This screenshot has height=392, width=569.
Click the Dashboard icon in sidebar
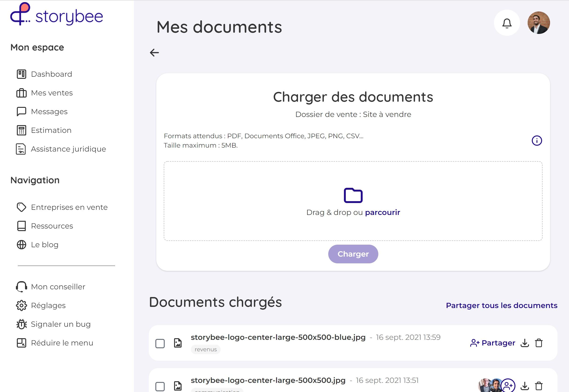[x=21, y=74]
